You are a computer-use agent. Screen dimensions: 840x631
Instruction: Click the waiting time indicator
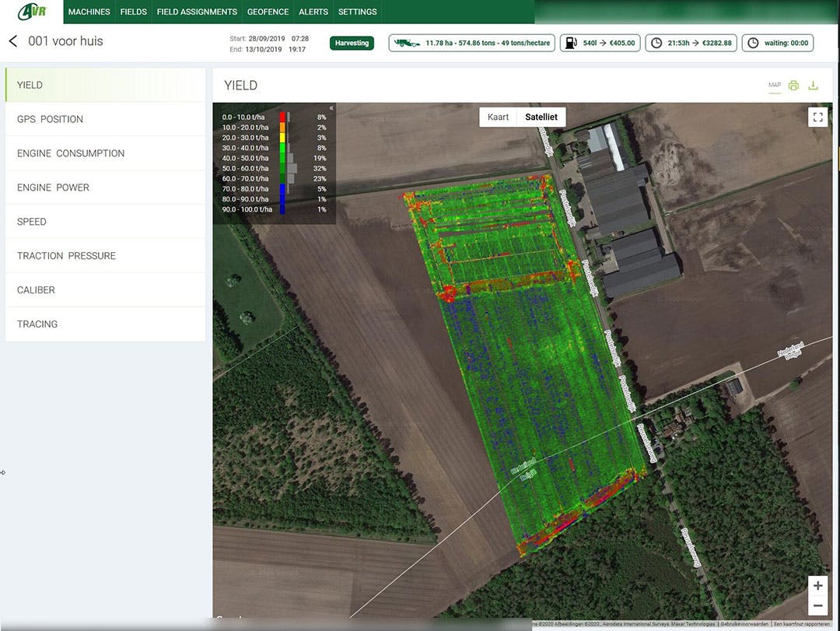click(778, 44)
